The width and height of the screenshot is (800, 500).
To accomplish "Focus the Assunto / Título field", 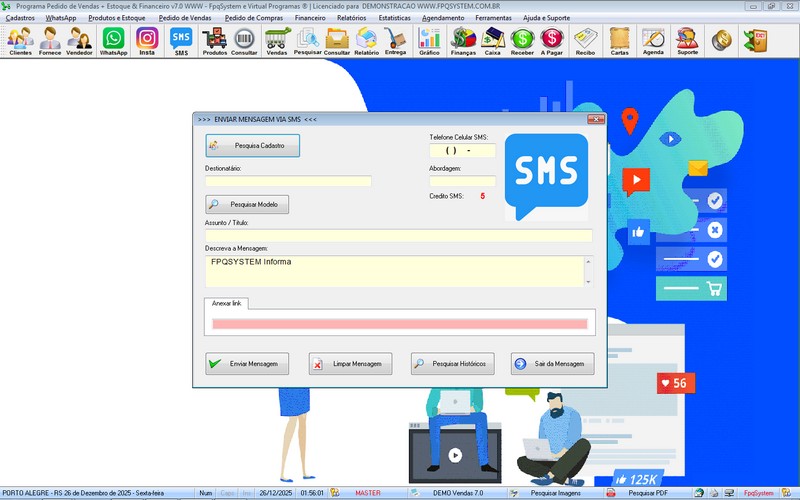I will 399,235.
